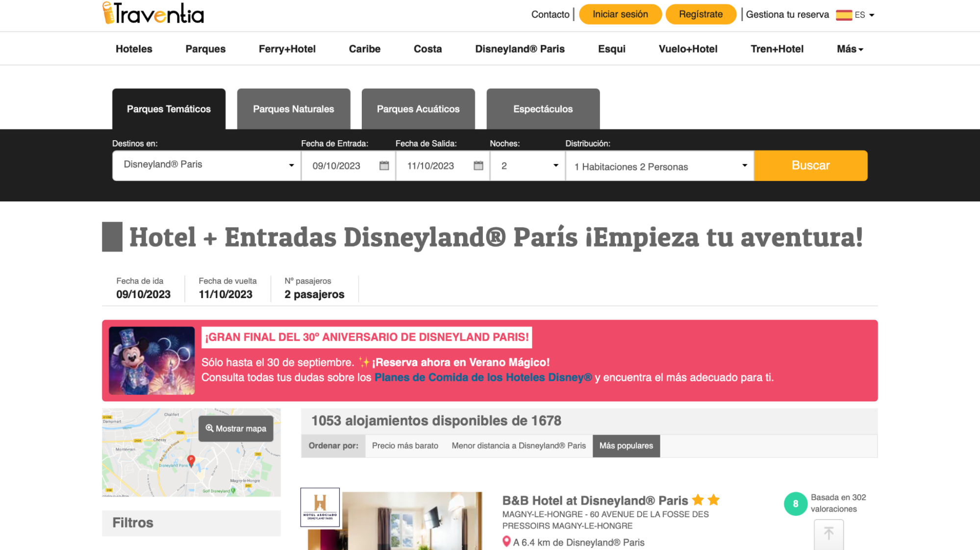Viewport: 980px width, 550px height.
Task: Open the Distribución rooms and persons dropdown
Action: (x=660, y=166)
